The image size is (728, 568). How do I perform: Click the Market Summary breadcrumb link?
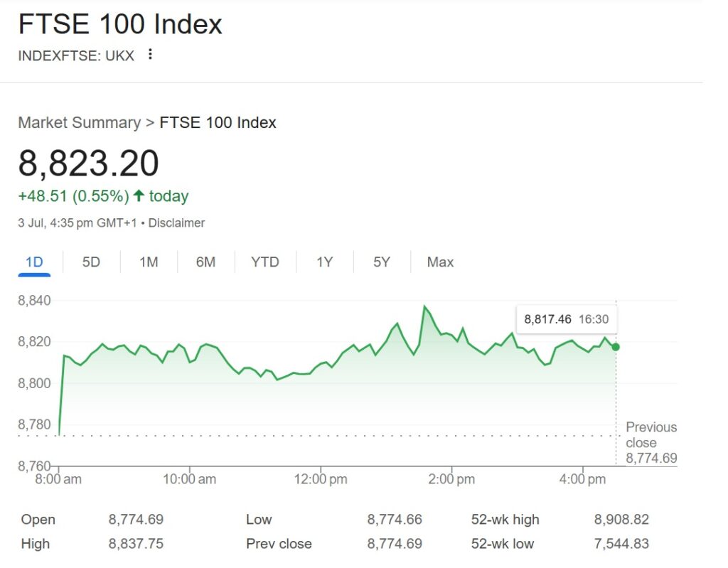78,122
